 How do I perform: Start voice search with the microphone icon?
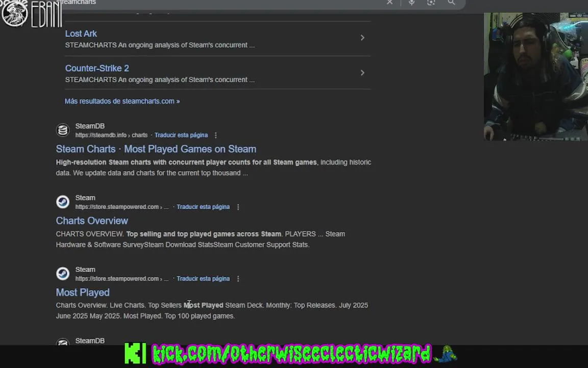(x=411, y=2)
